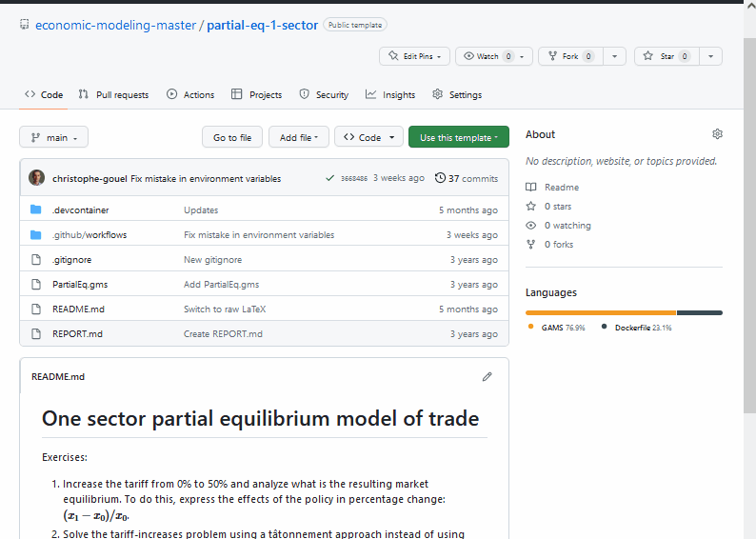Click the commit history clock icon
The width and height of the screenshot is (756, 539).
[440, 178]
